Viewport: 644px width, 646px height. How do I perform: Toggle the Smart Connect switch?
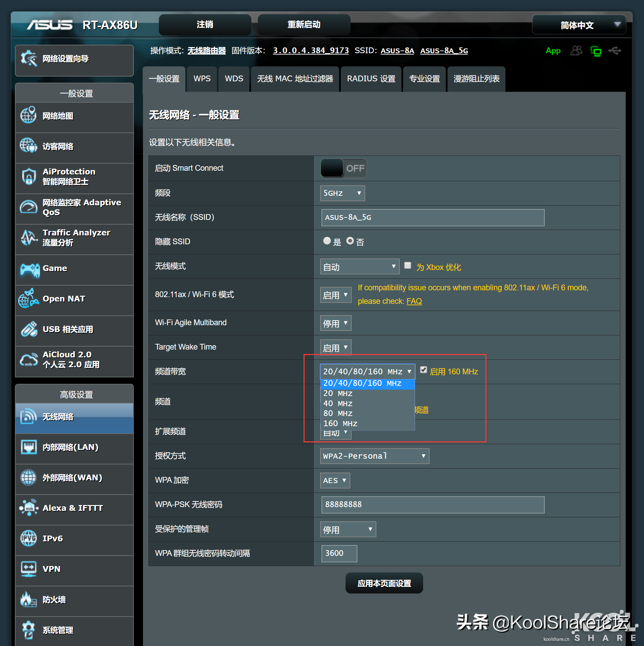tap(343, 168)
